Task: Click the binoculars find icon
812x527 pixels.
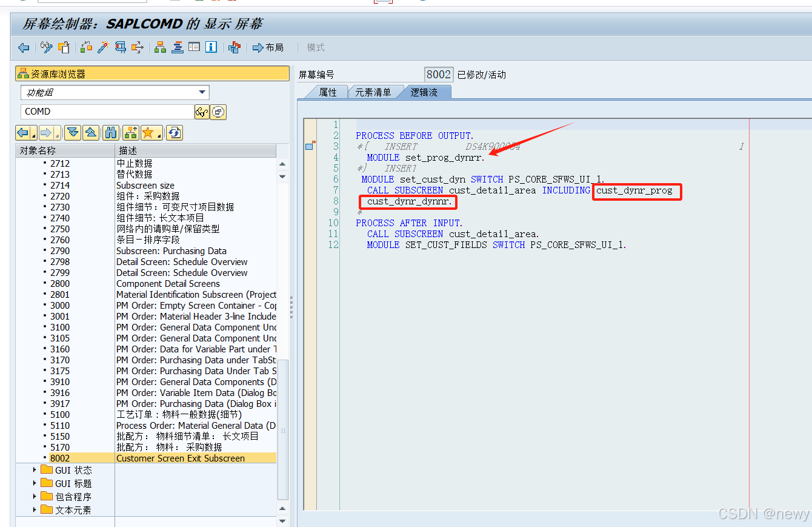Action: 110,132
